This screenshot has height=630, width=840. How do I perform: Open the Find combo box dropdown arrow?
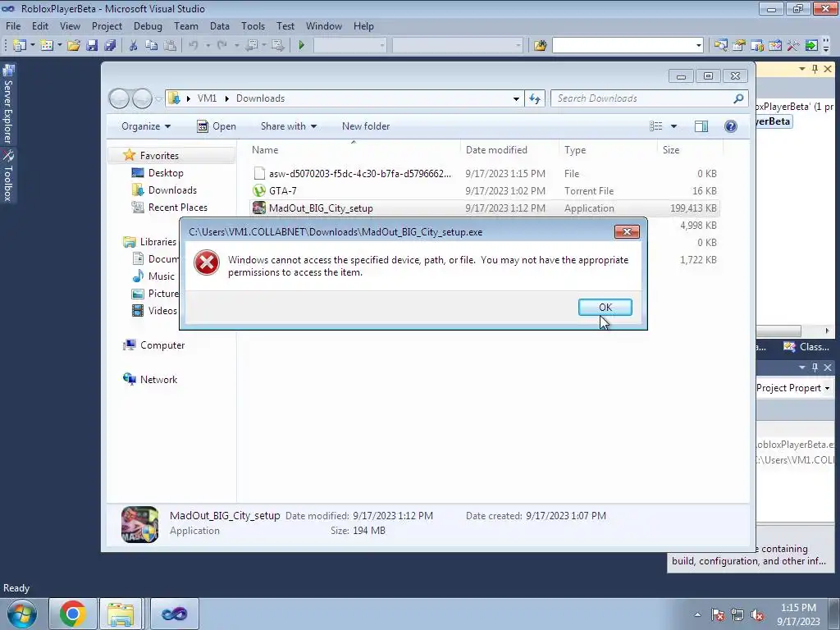[x=698, y=46]
